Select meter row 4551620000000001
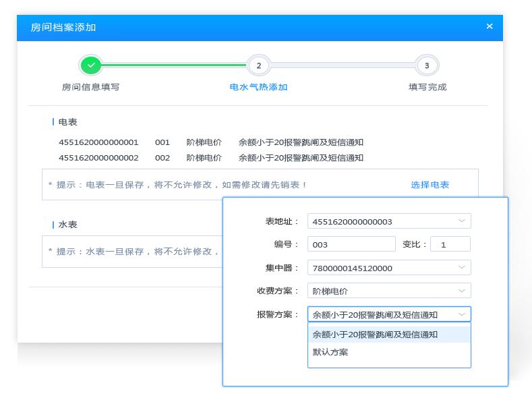532x402 pixels. click(x=98, y=142)
